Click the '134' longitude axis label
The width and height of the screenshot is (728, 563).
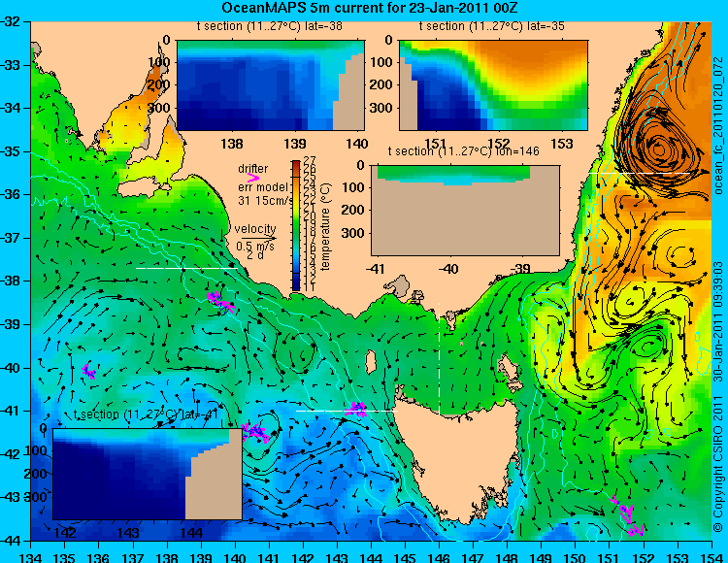(x=31, y=557)
